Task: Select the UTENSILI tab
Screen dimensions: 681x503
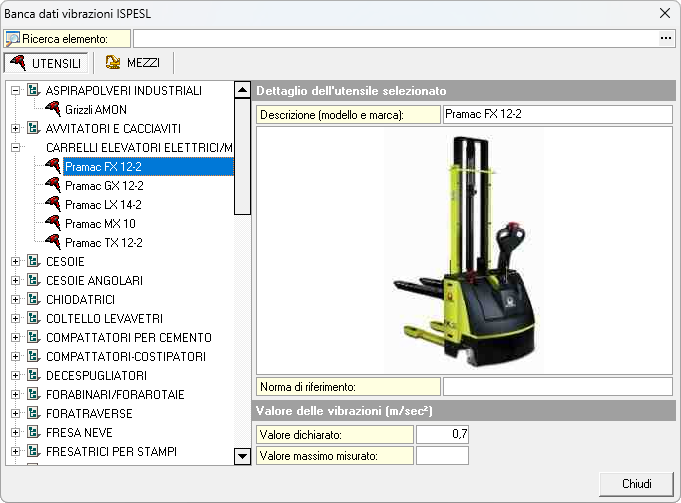Action: (46, 63)
